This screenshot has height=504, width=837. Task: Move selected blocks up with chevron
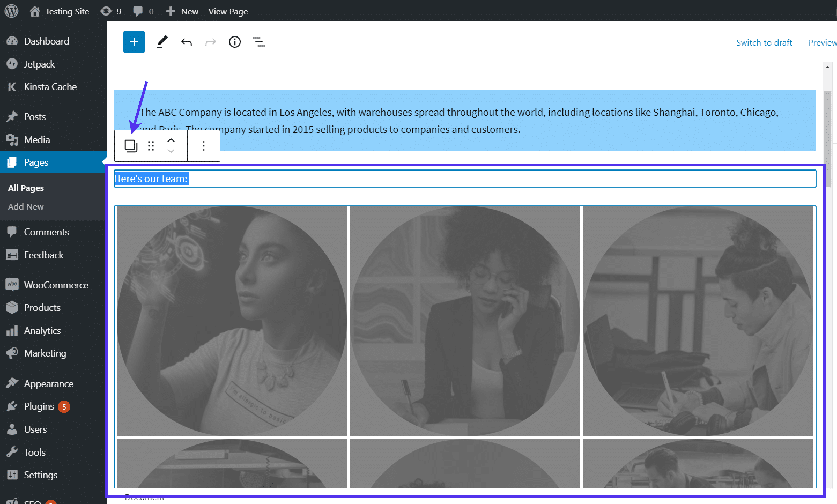(x=171, y=140)
